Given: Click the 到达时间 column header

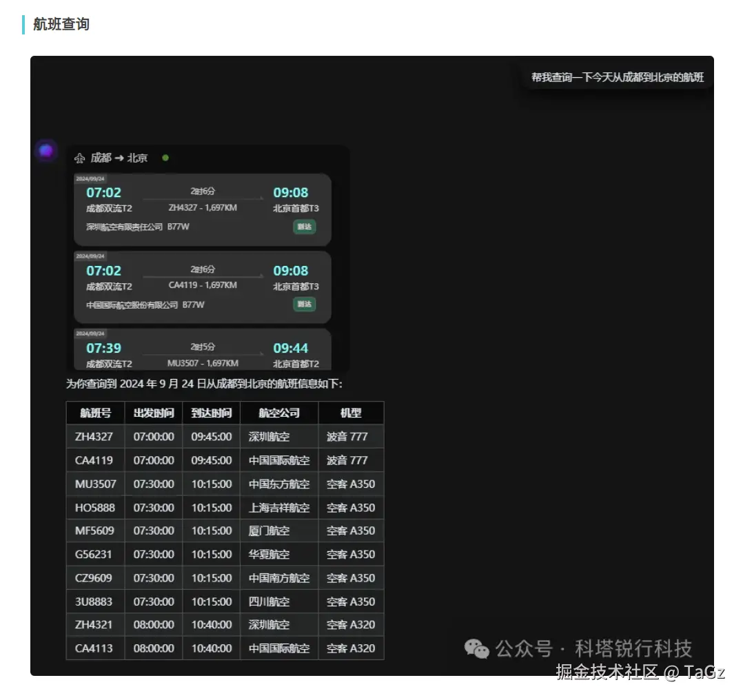Looking at the screenshot, I should tap(212, 413).
